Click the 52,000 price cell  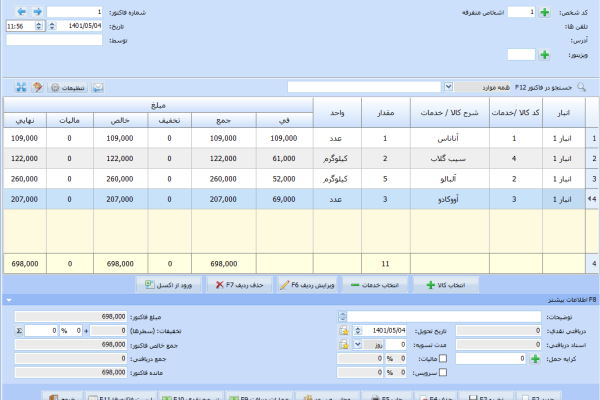pyautogui.click(x=284, y=178)
